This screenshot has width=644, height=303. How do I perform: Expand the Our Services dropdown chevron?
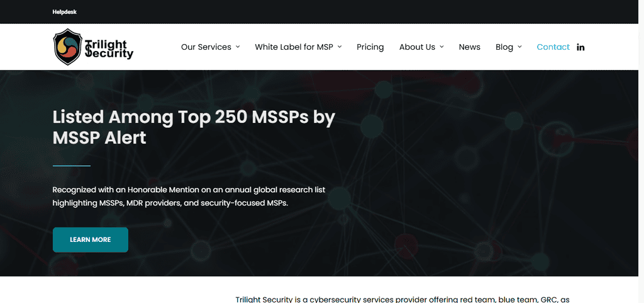click(x=237, y=47)
